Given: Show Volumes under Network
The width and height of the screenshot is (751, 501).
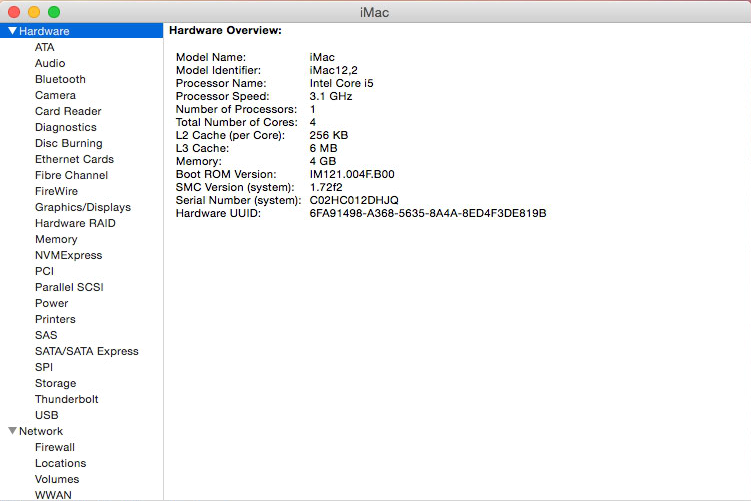Looking at the screenshot, I should pos(57,479).
